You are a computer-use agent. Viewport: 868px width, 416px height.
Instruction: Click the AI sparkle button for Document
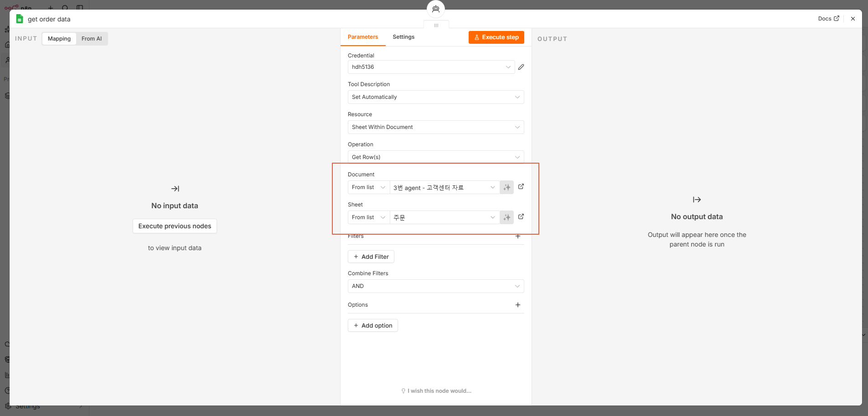(x=506, y=187)
